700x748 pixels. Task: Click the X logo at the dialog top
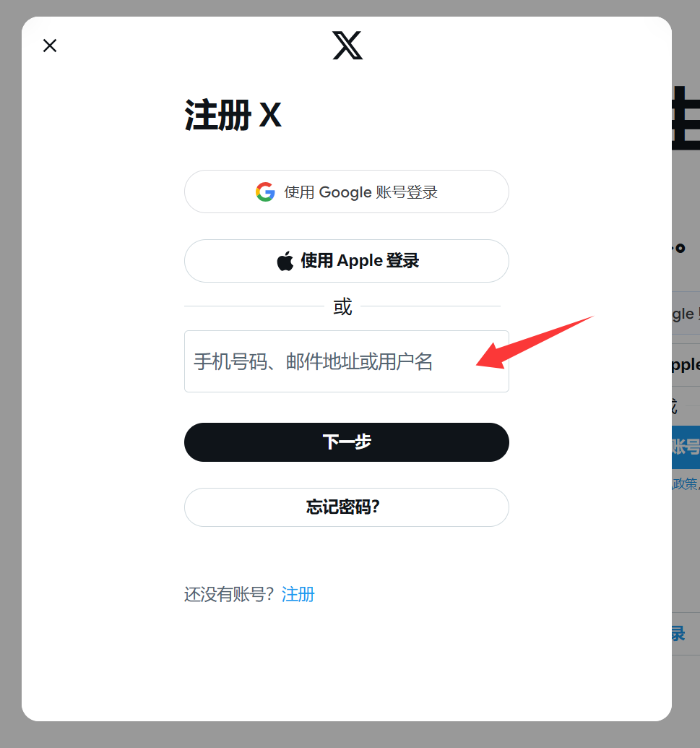[347, 46]
